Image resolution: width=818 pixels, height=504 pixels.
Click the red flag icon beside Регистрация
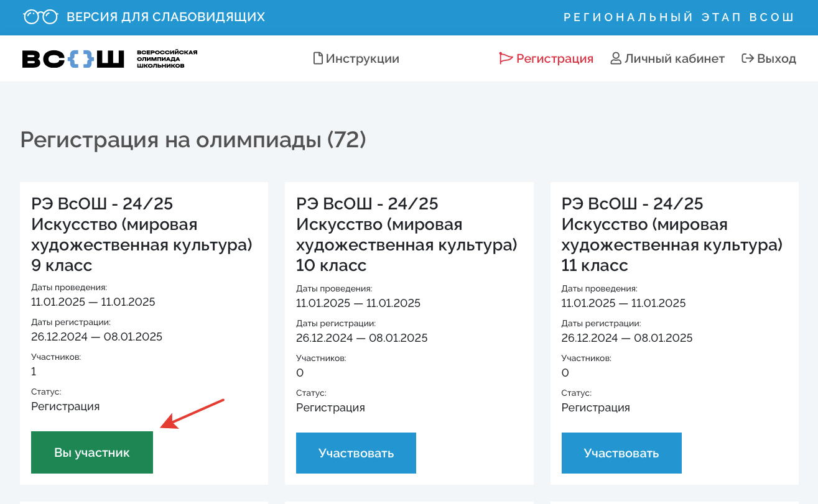point(505,59)
